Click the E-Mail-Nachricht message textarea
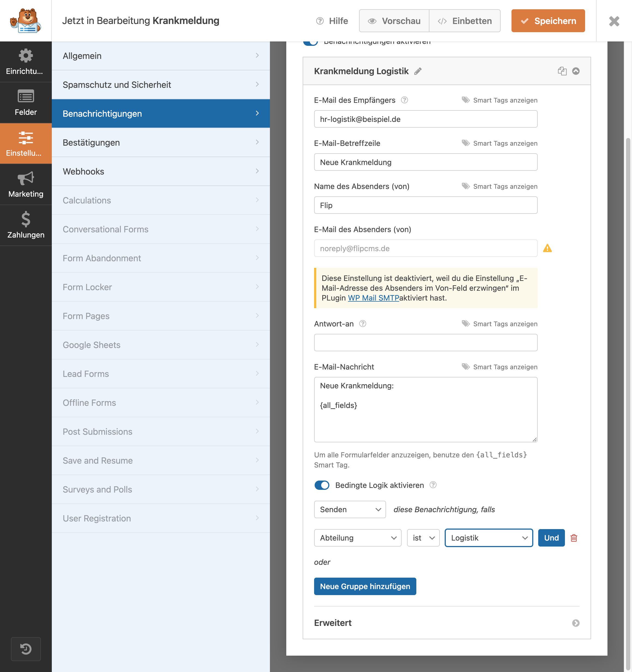The image size is (632, 672). pos(426,409)
